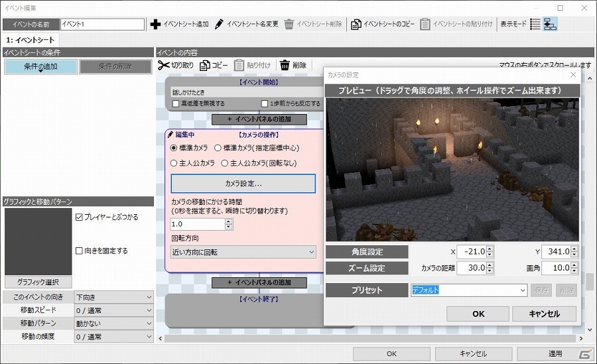Click the event graphic preview box
This screenshot has height=364, width=597.
38,241
